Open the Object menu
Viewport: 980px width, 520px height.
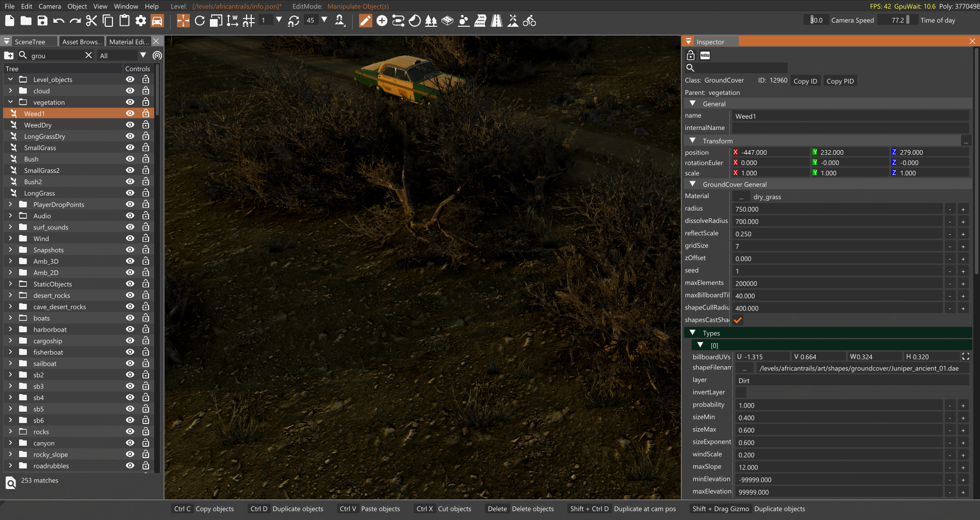coord(77,6)
